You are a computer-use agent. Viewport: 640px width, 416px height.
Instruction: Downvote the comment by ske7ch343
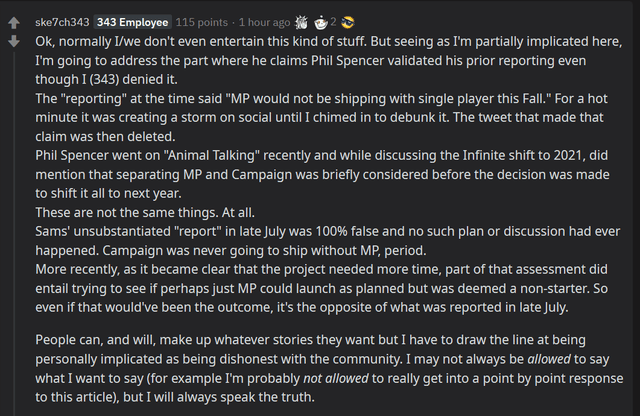coord(14,41)
